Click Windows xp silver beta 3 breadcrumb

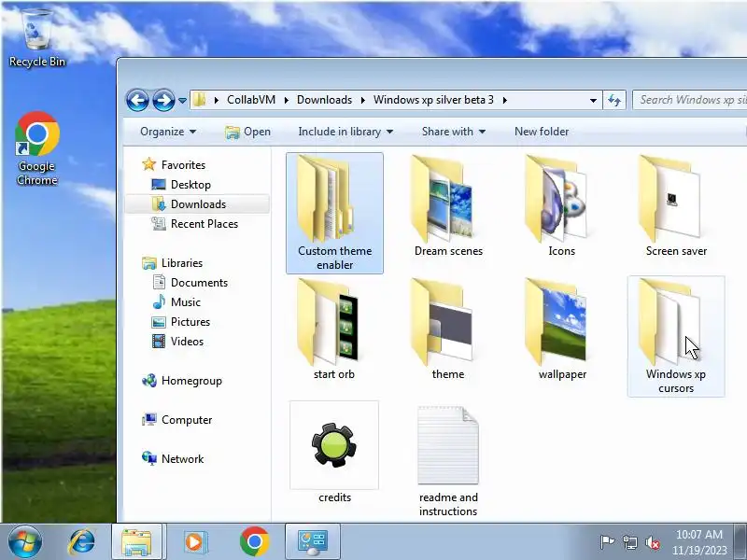click(x=433, y=100)
